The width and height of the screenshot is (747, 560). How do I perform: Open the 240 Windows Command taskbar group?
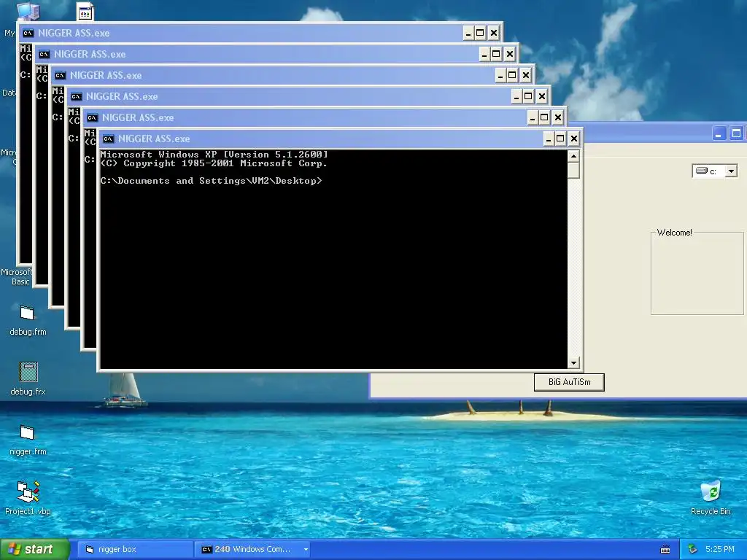coord(251,550)
